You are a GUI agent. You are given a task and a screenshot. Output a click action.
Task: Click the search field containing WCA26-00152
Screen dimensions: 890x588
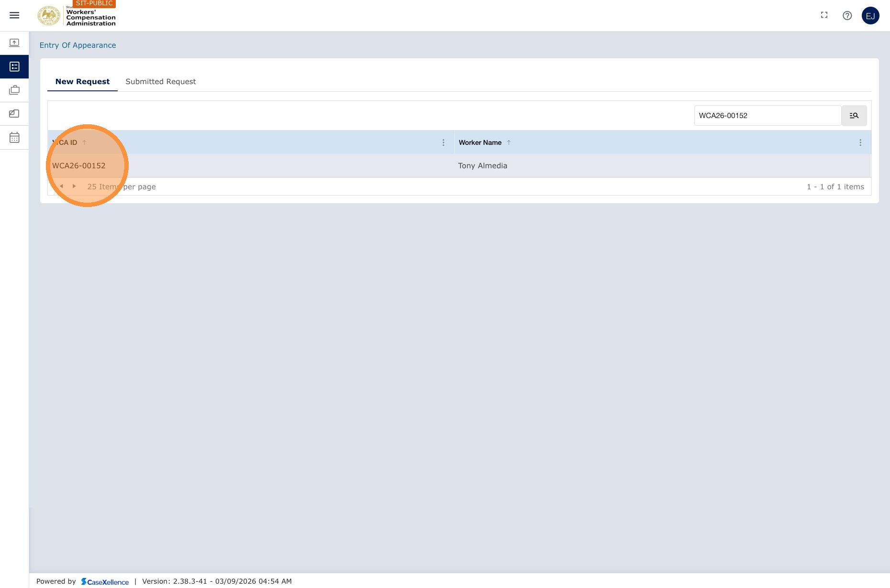(768, 116)
